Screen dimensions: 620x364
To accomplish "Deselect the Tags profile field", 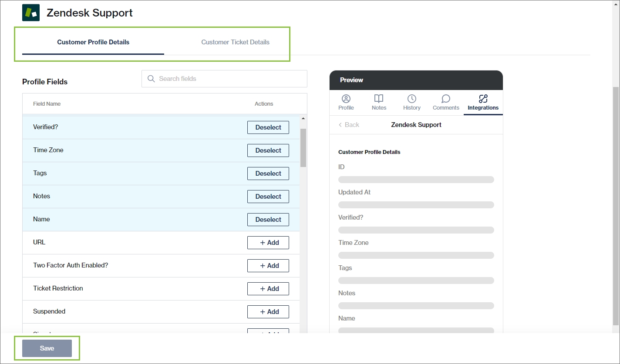I will [x=268, y=174].
